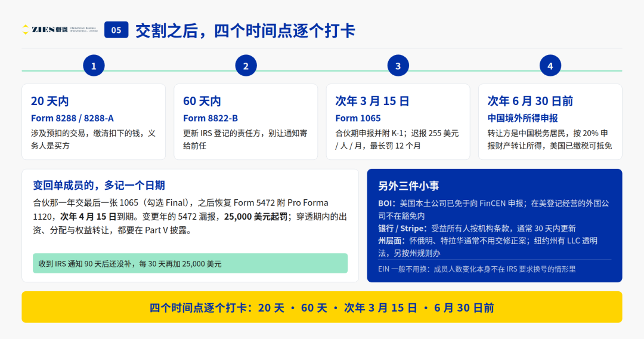
Task: Select the heading 20 天内
Action: [49, 101]
